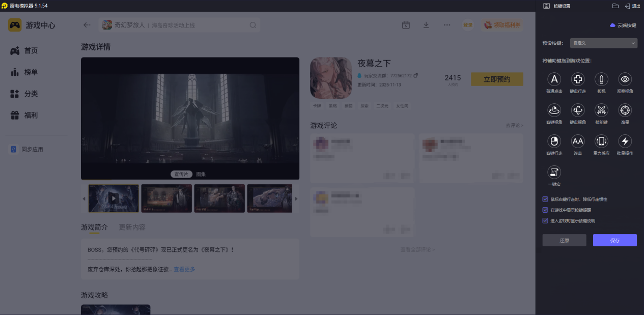This screenshot has width=644, height=315.
Task: Open the second screenshot thumbnail
Action: pos(166,198)
